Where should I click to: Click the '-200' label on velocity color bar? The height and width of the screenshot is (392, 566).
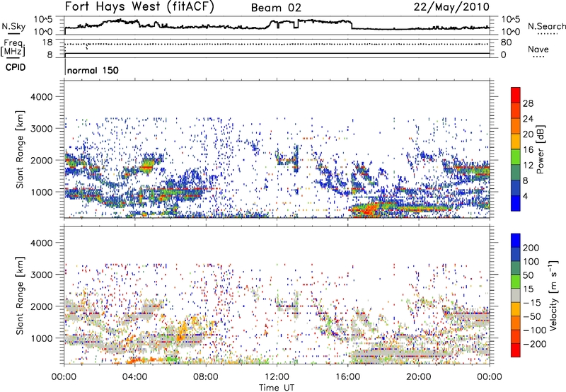tap(534, 344)
